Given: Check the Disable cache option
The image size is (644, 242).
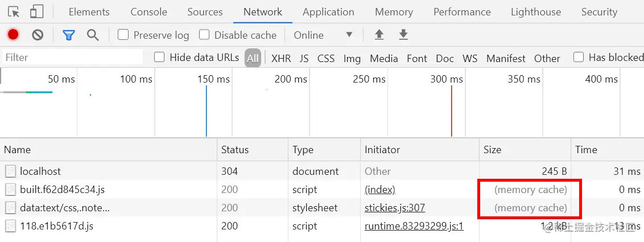Looking at the screenshot, I should (204, 35).
